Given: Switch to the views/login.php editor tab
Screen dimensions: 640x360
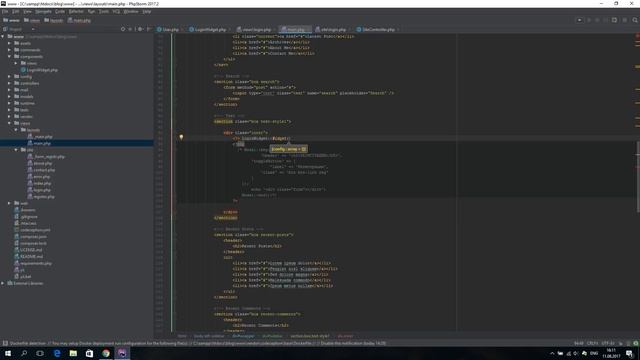Looking at the screenshot, I should click(255, 29).
